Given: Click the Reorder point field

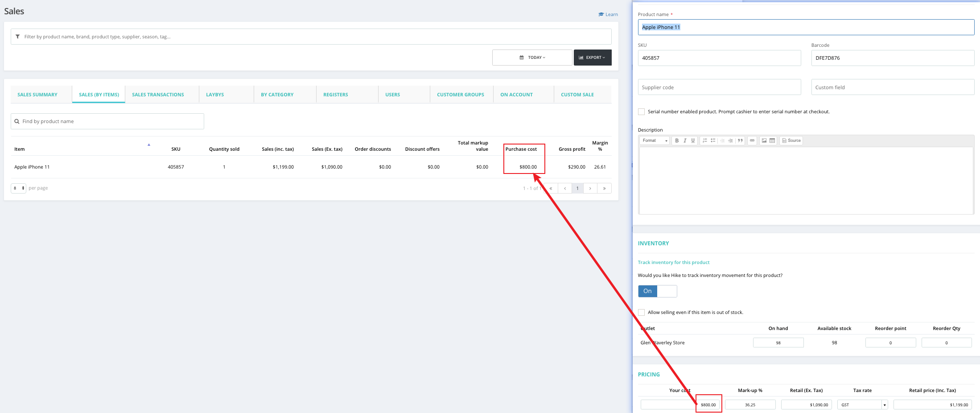Looking at the screenshot, I should 891,343.
